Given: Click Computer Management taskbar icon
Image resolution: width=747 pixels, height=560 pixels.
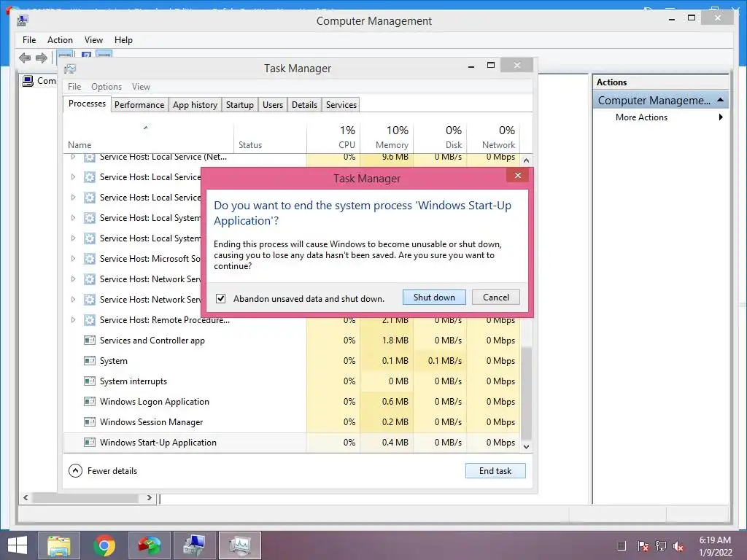Looking at the screenshot, I should point(195,545).
